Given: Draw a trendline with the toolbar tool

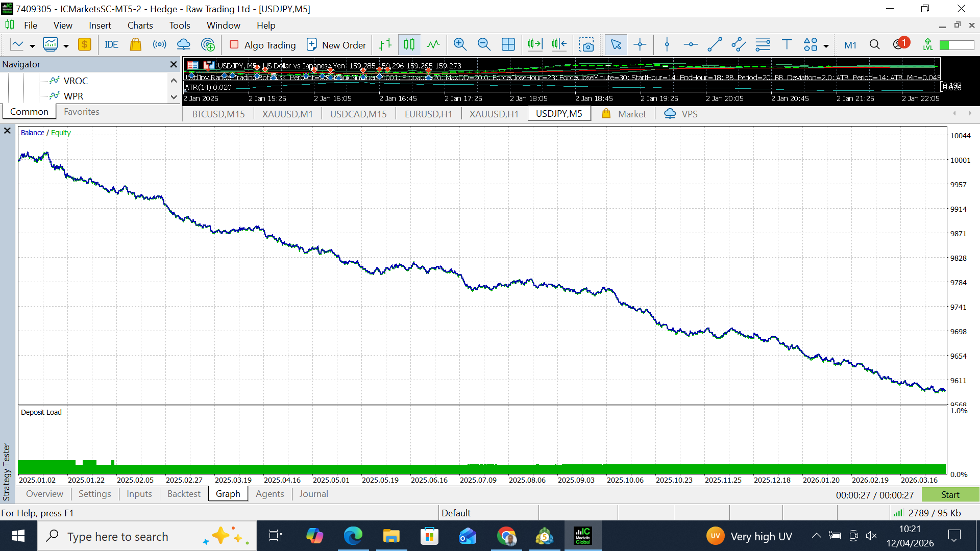Looking at the screenshot, I should pos(715,45).
